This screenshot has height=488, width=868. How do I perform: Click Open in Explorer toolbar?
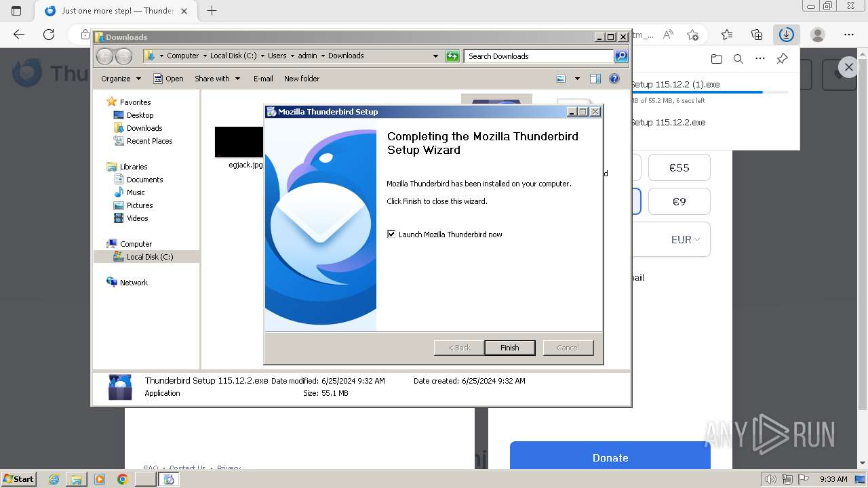pos(168,79)
